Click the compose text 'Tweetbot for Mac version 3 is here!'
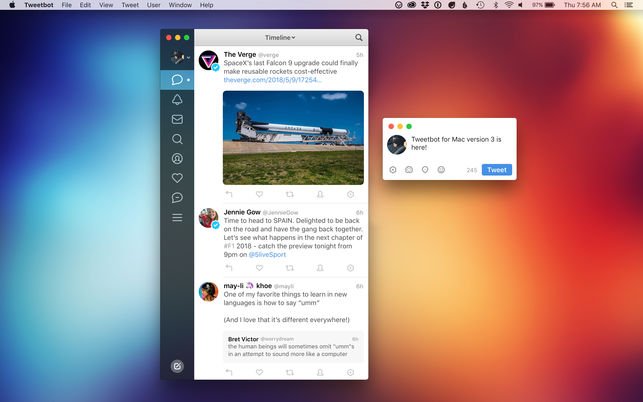This screenshot has height=402, width=643. click(456, 144)
